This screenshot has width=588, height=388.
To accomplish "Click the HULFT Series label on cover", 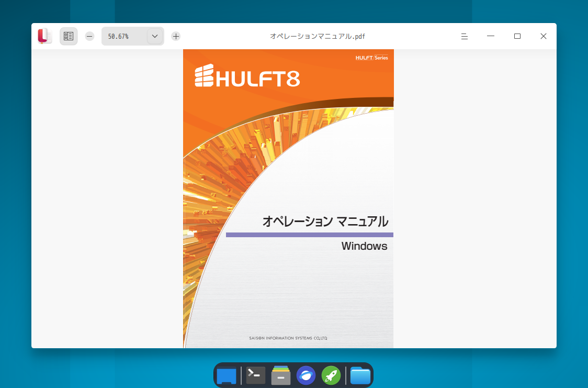I will [371, 58].
